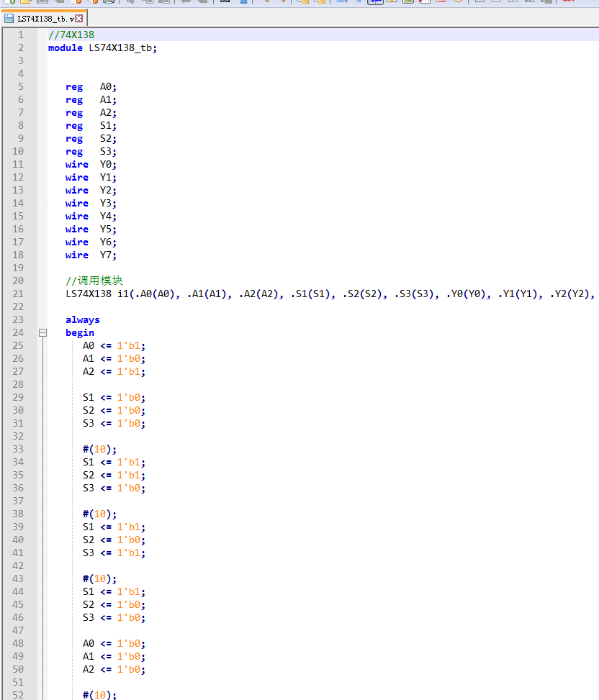Image resolution: width=599 pixels, height=700 pixels.
Task: Undo the last edit
Action: (186, 4)
